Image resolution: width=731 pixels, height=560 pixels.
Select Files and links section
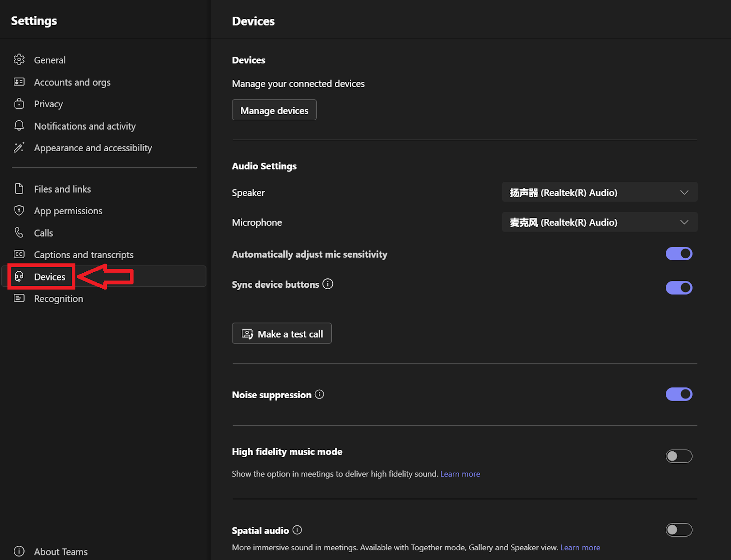click(104, 189)
